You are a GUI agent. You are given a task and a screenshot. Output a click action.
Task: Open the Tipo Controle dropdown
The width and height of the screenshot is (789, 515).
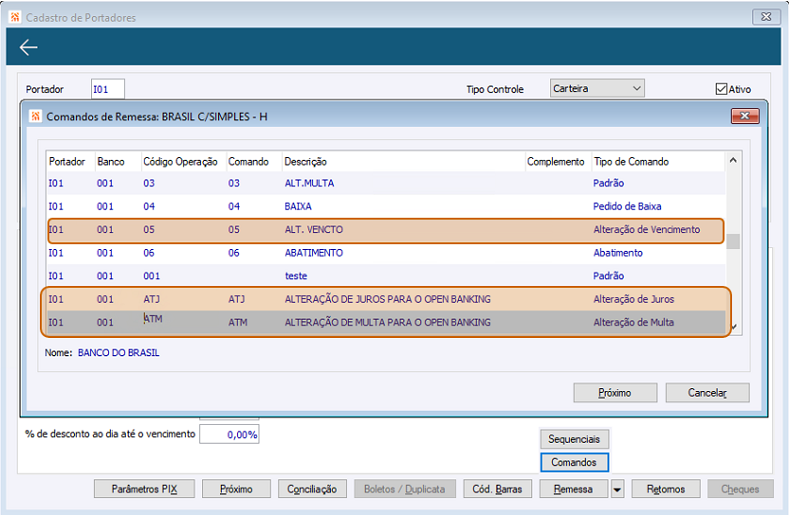(597, 88)
